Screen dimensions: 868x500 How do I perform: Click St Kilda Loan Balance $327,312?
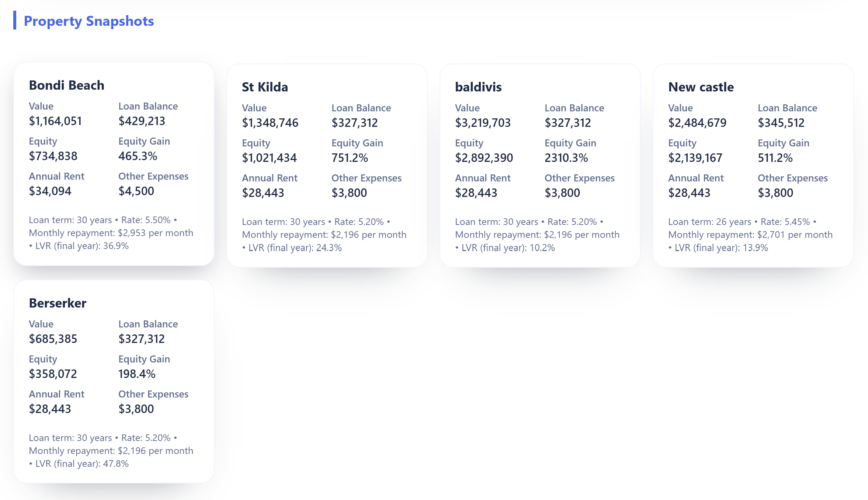pos(355,122)
